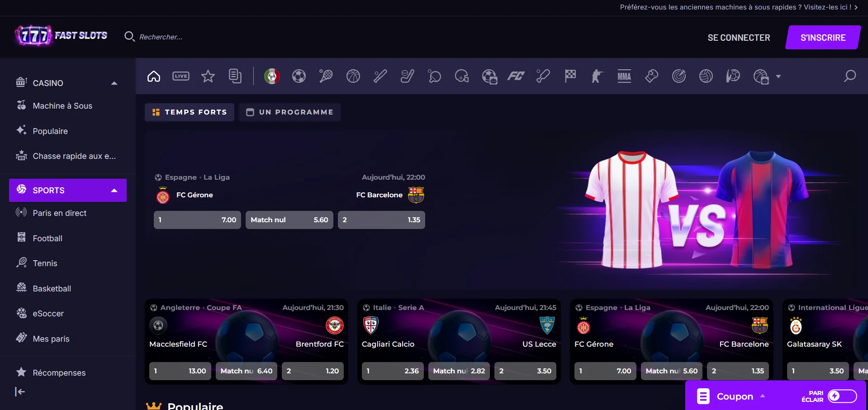Open the bet slips document icon
This screenshot has height=410, width=868.
pos(235,76)
